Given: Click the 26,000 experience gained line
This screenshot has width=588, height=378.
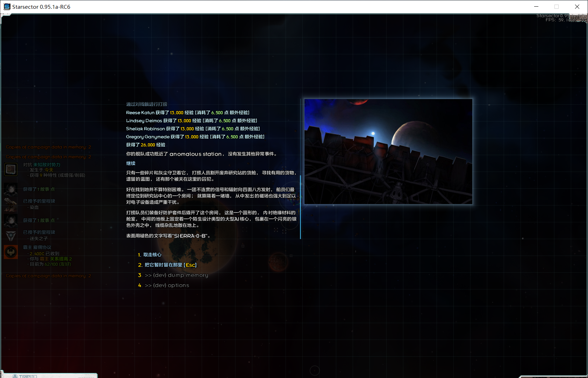Looking at the screenshot, I should point(145,145).
